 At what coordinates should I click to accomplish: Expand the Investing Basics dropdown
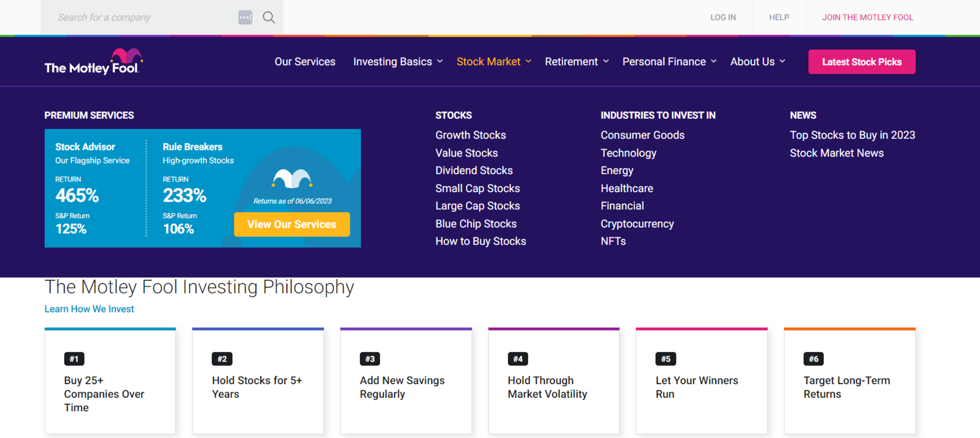click(398, 62)
